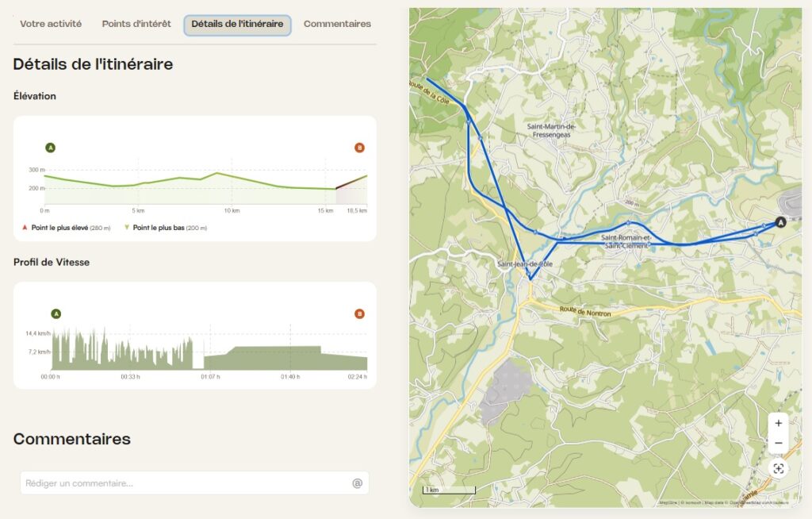Click the Rédiger un commentaire field

[x=186, y=482]
